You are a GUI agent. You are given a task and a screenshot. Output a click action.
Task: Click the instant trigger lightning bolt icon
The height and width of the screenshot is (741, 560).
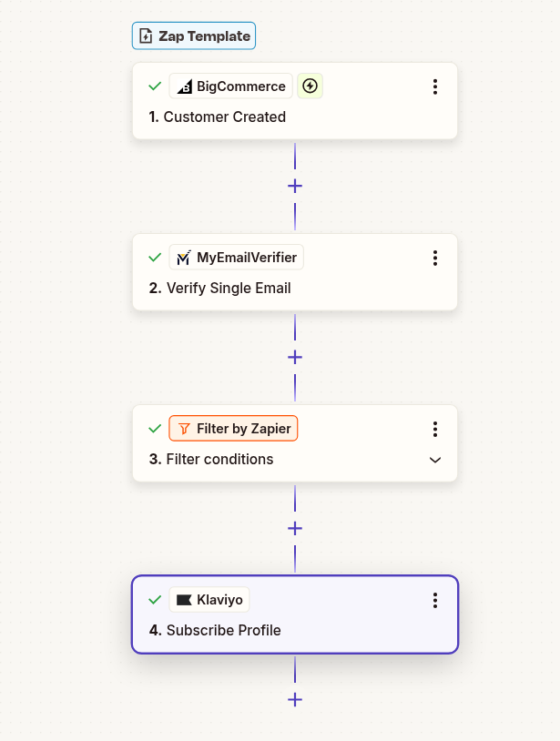[x=310, y=86]
